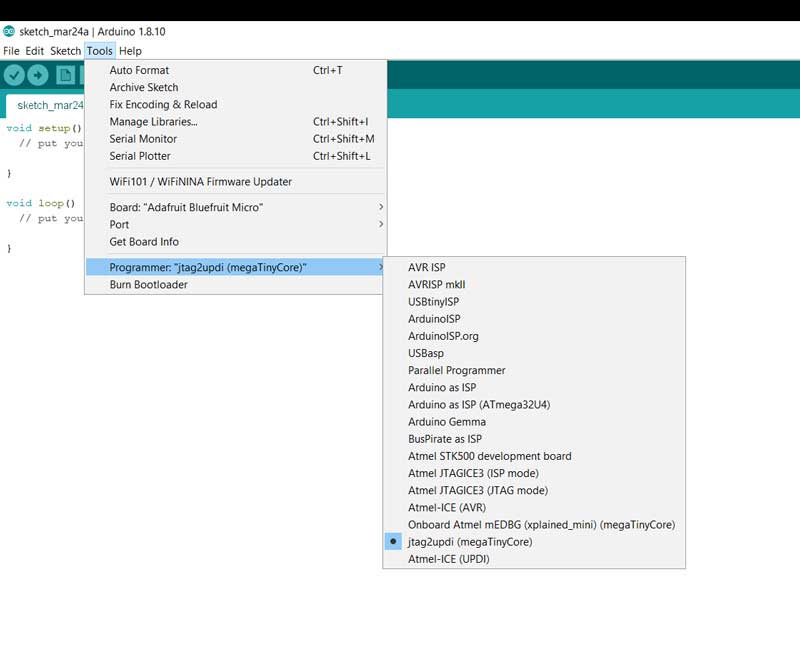
Task: Open the Edit menu
Action: coord(35,51)
